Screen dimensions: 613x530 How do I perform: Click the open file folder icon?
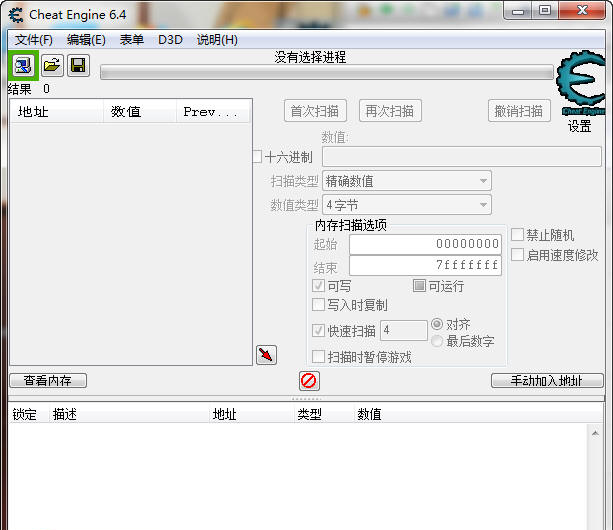click(51, 66)
